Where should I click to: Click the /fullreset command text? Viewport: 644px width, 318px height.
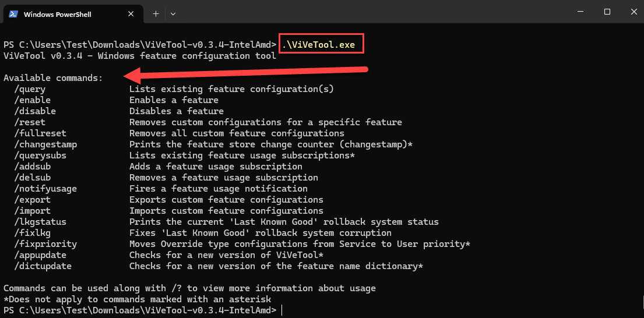click(40, 133)
